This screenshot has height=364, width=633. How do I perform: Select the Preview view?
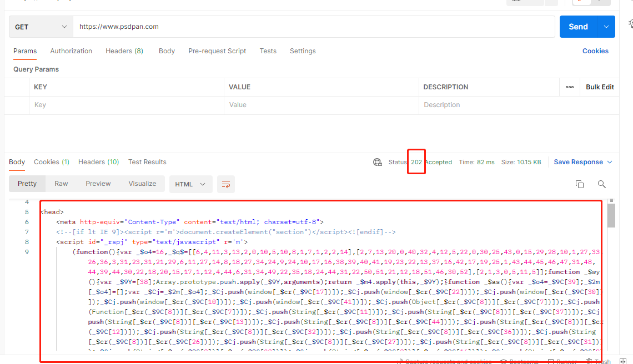pos(98,184)
